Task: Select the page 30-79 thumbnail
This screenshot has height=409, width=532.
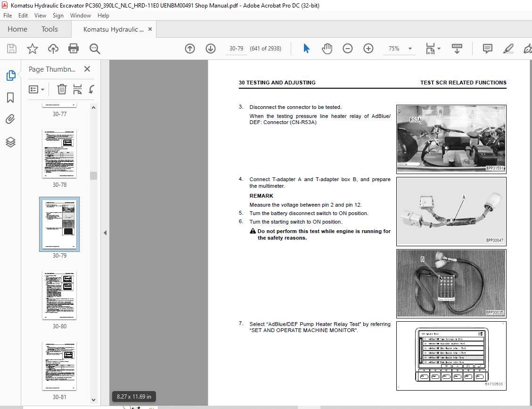Action: tap(59, 224)
